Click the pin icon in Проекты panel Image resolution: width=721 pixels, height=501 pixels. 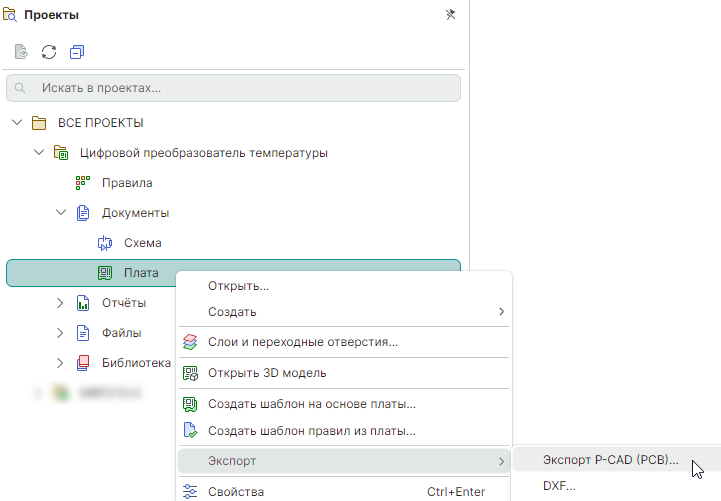click(x=451, y=15)
